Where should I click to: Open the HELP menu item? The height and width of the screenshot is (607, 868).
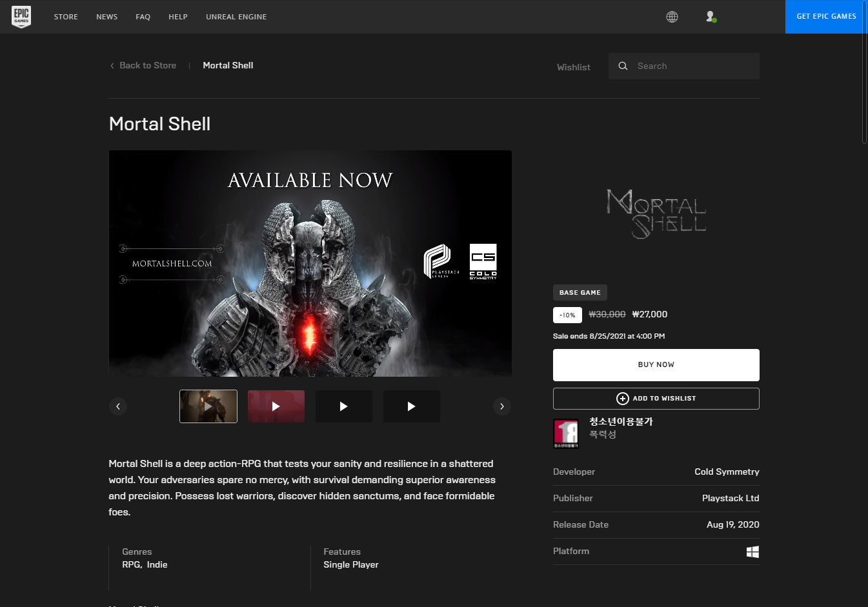pos(178,17)
